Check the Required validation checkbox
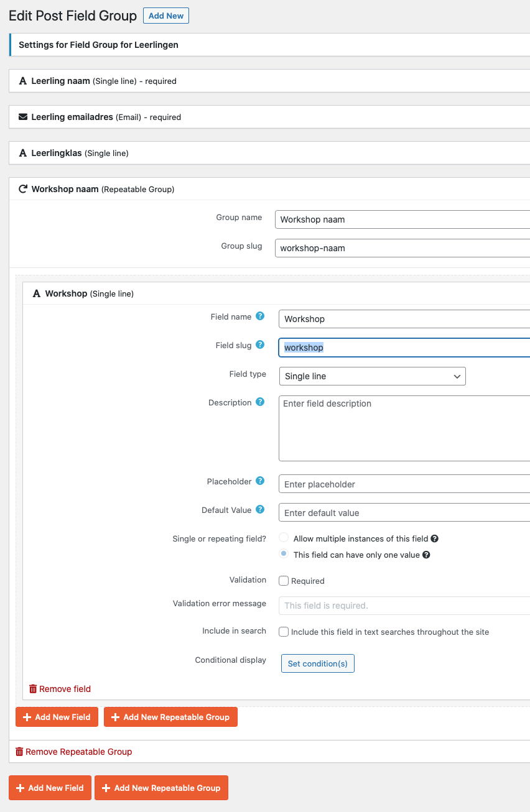530x812 pixels. point(284,581)
